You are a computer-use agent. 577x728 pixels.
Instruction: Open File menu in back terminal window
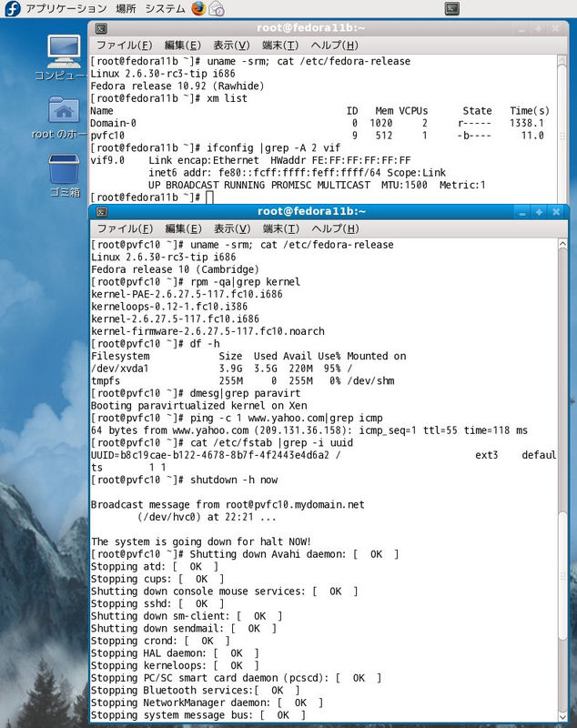pos(124,45)
